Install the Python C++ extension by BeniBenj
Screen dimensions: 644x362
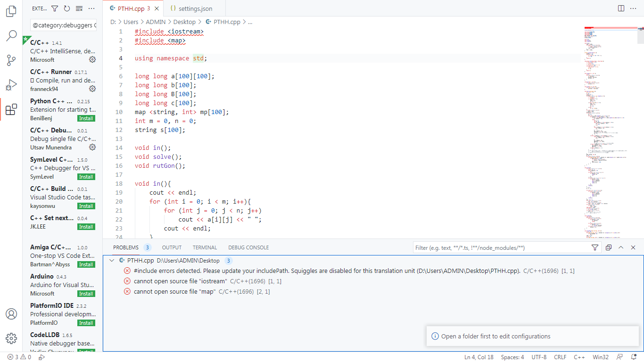click(86, 118)
